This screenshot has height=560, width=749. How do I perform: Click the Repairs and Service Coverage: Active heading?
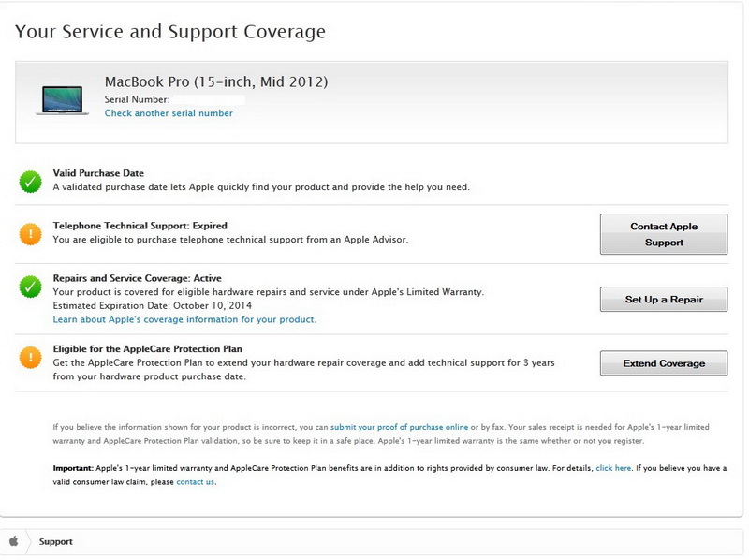pos(137,278)
